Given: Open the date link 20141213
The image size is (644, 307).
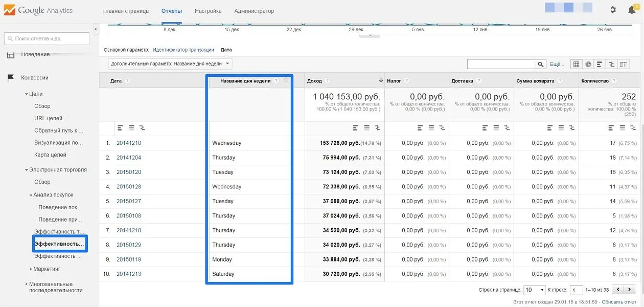Looking at the screenshot, I should (129, 274).
